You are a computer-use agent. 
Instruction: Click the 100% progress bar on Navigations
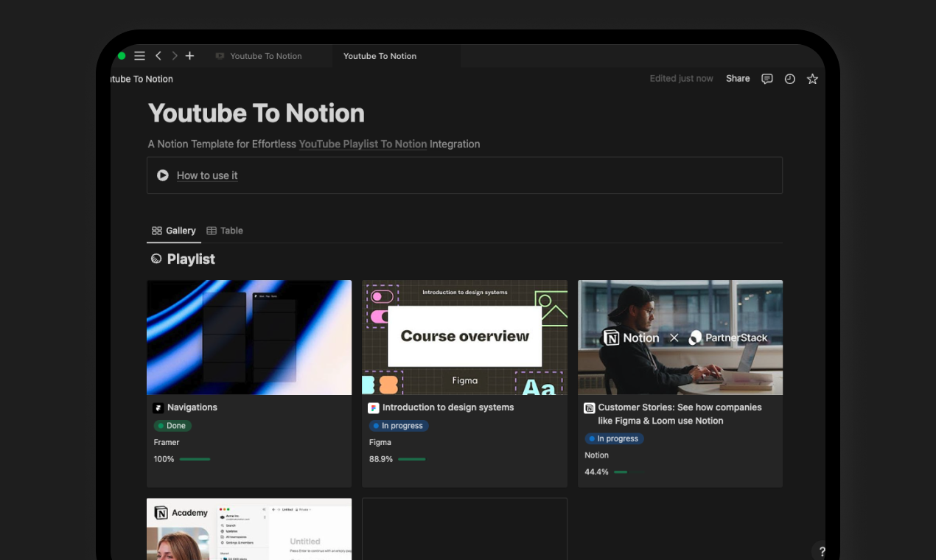point(195,459)
